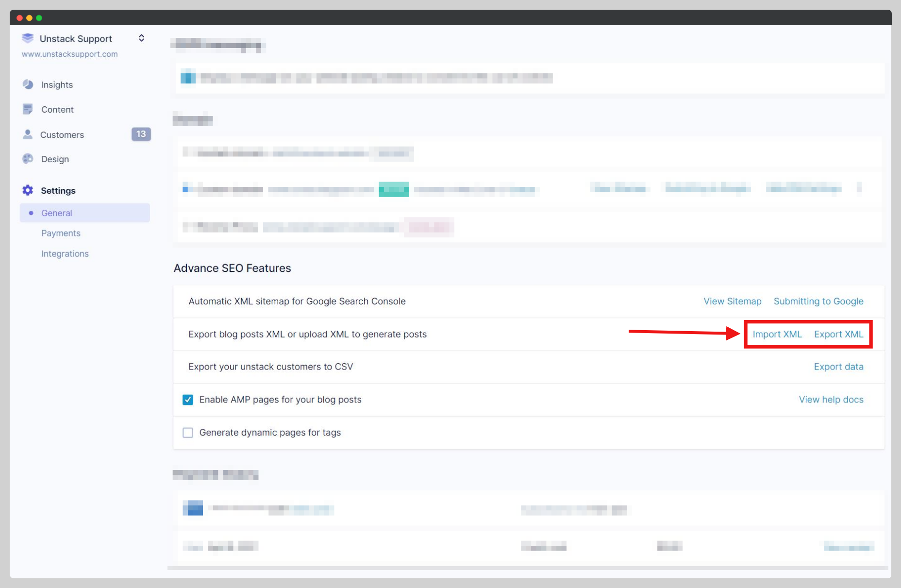The height and width of the screenshot is (588, 901).
Task: Go to Integrations settings
Action: [65, 254]
